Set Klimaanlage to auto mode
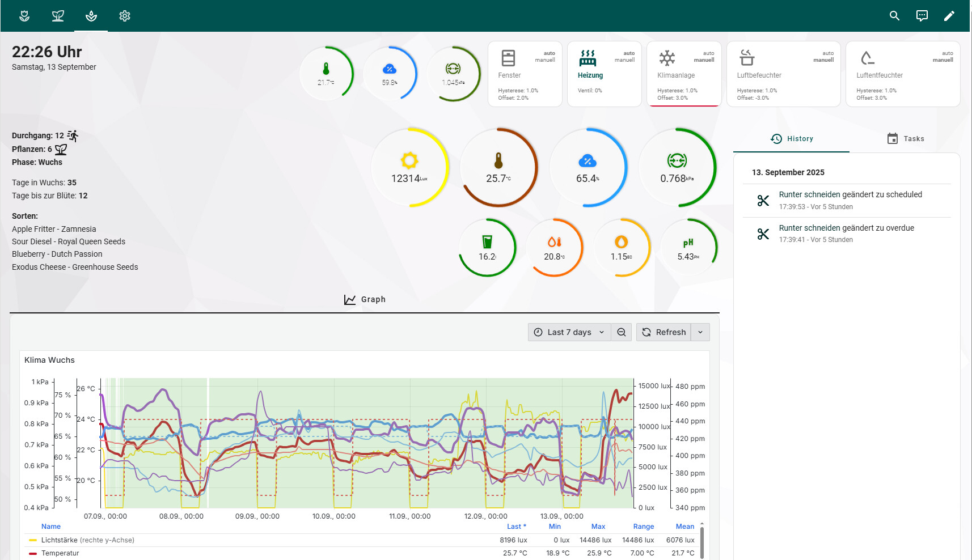 [709, 53]
